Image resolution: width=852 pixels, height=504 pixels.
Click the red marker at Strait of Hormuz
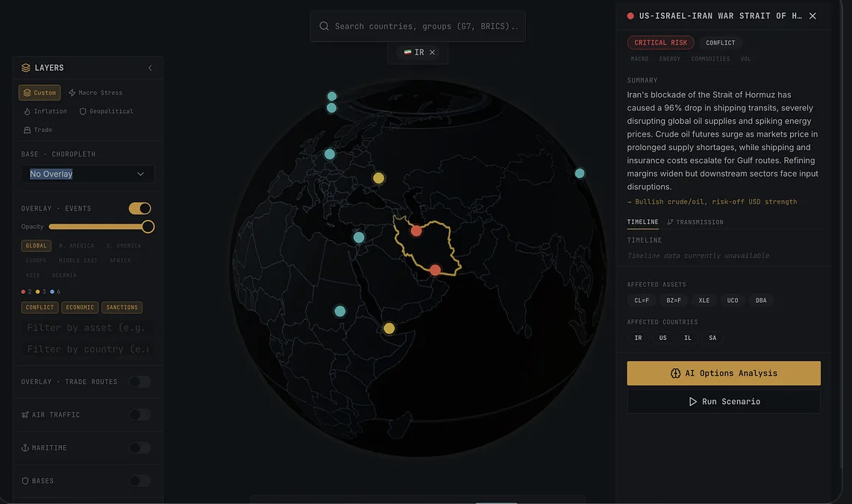click(435, 270)
